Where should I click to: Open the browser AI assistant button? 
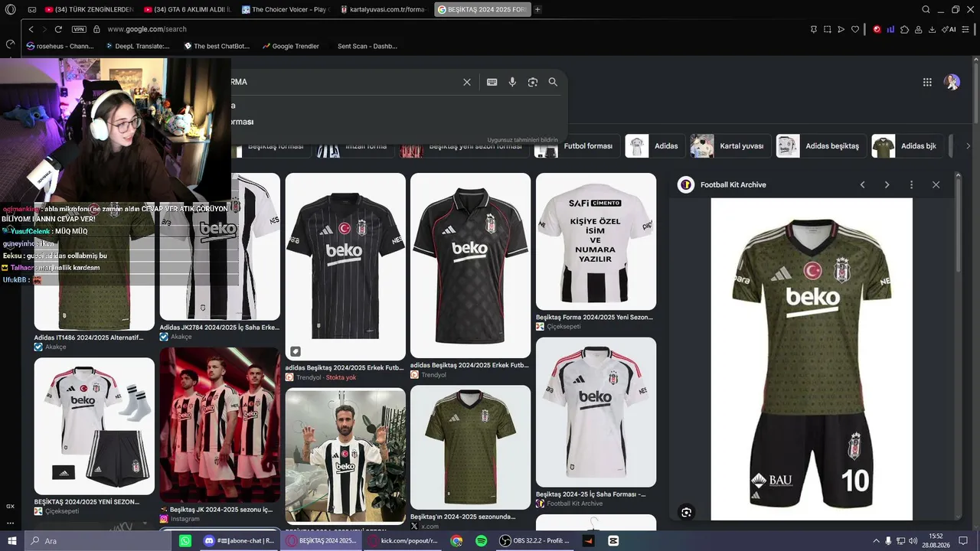949,29
